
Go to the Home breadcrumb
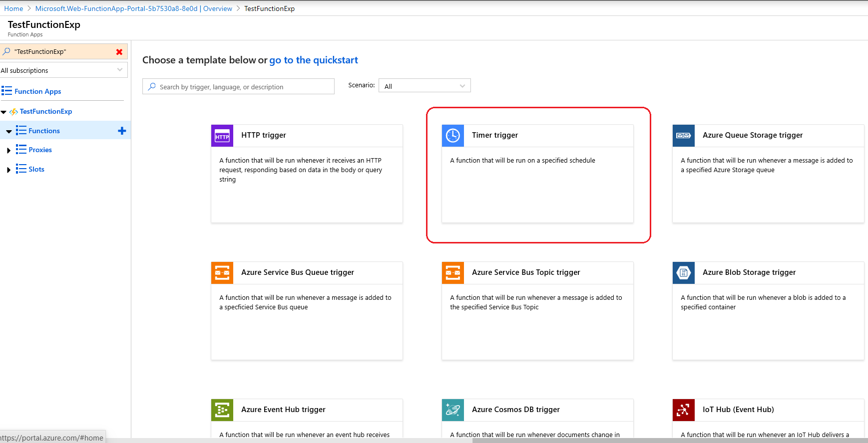[x=13, y=8]
